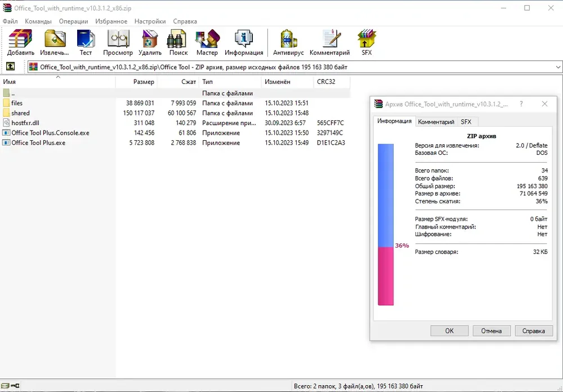Switch to the Информация tab in dialog
This screenshot has height=392, width=563.
394,121
